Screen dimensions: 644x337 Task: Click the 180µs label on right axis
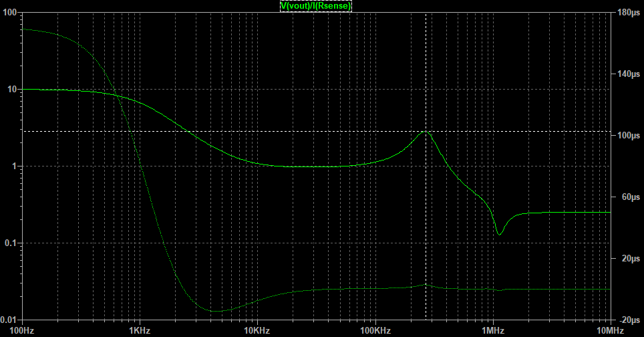point(629,12)
